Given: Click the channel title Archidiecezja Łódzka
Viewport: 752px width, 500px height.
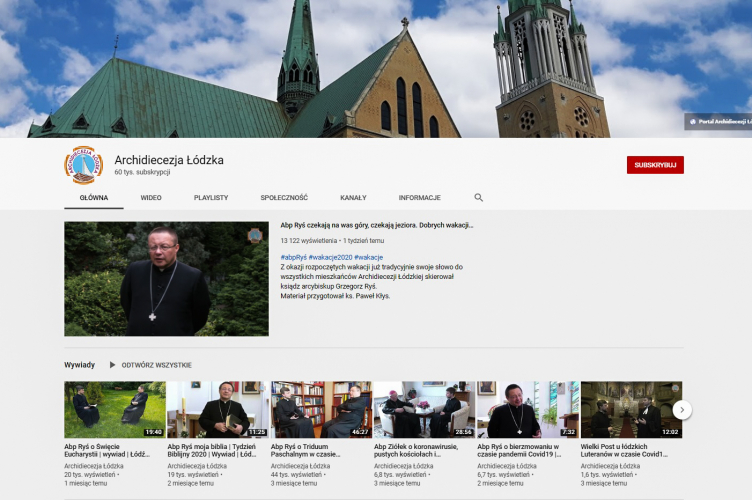Looking at the screenshot, I should (169, 160).
